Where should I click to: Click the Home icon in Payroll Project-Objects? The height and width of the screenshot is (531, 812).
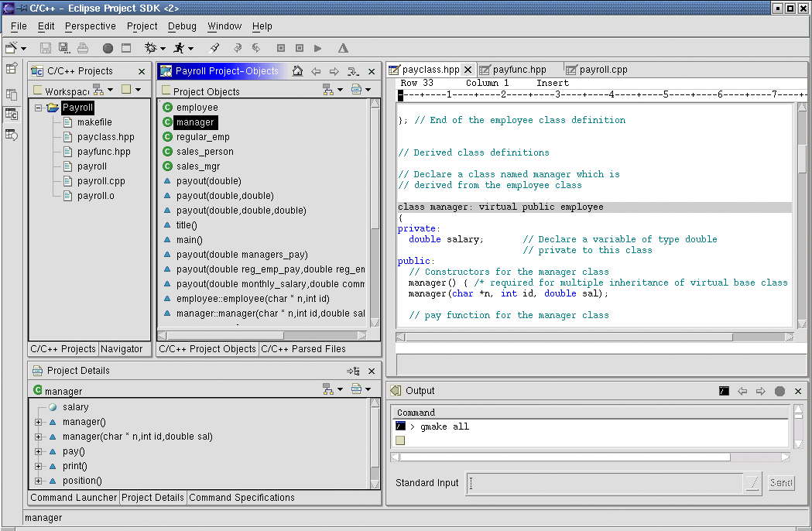pyautogui.click(x=297, y=71)
